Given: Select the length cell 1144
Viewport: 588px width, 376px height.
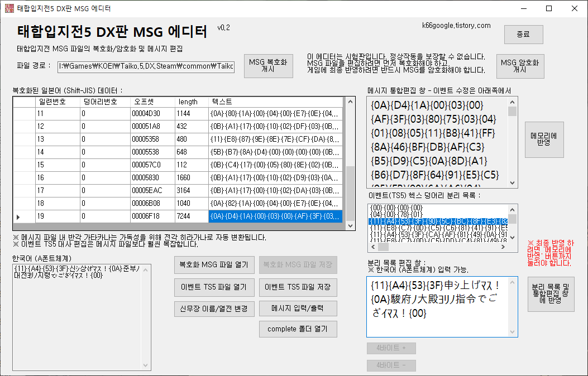Looking at the screenshot, I should coord(192,114).
